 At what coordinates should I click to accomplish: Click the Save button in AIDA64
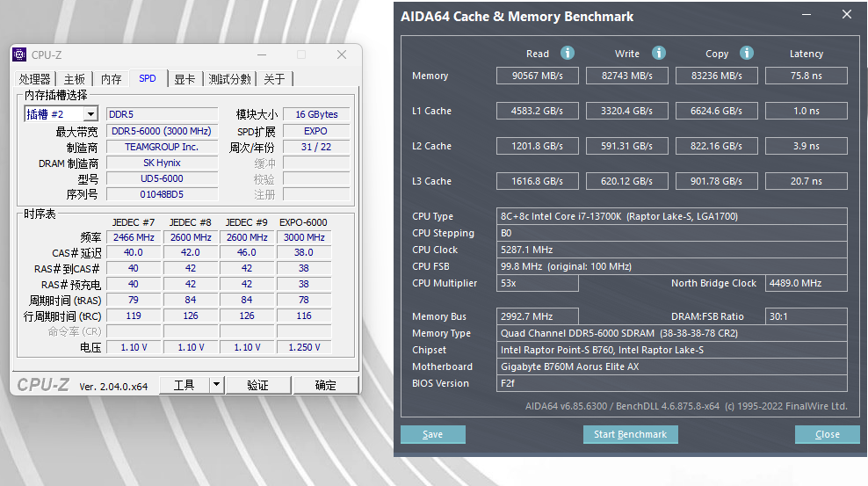pos(432,434)
